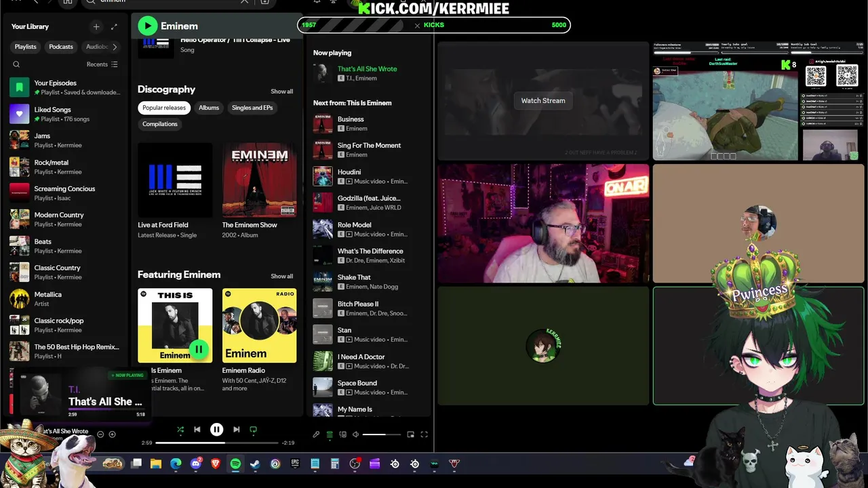Click the minus icon beside the song title
The width and height of the screenshot is (868, 488).
tap(100, 434)
